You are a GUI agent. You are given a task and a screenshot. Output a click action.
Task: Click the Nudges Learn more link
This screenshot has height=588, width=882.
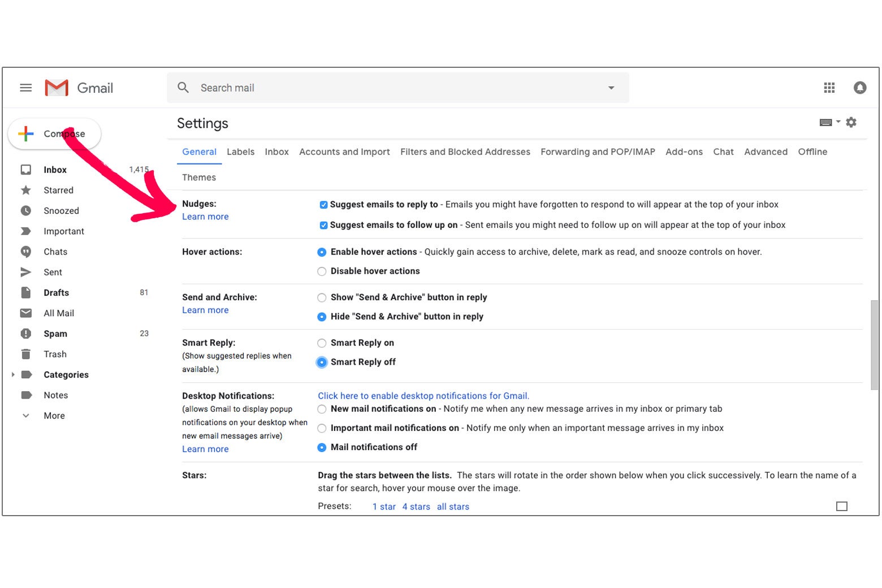pyautogui.click(x=205, y=217)
